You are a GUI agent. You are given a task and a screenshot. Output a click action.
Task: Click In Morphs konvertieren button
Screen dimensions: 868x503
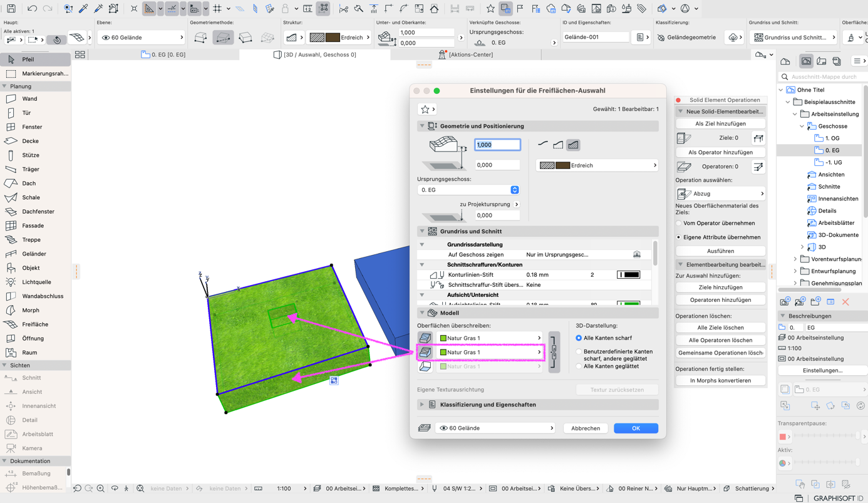click(721, 380)
